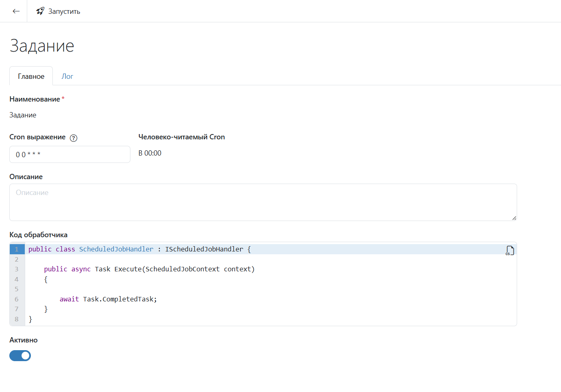Place cursor on ScheduledJobHandler class name
Viewport: 561px width, 392px height.
pos(116,249)
